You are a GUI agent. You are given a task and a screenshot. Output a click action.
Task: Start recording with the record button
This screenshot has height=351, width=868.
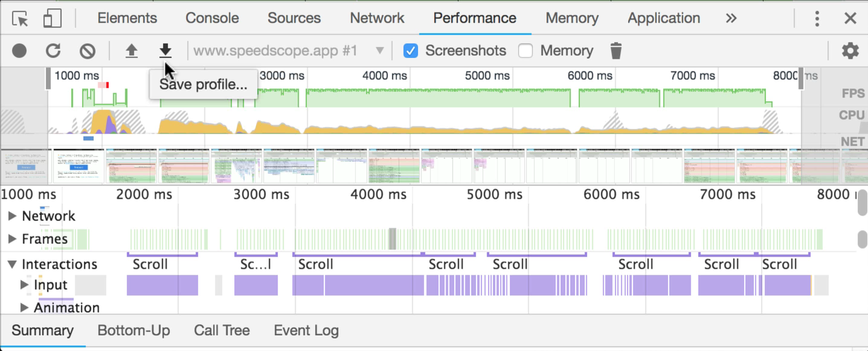(19, 51)
